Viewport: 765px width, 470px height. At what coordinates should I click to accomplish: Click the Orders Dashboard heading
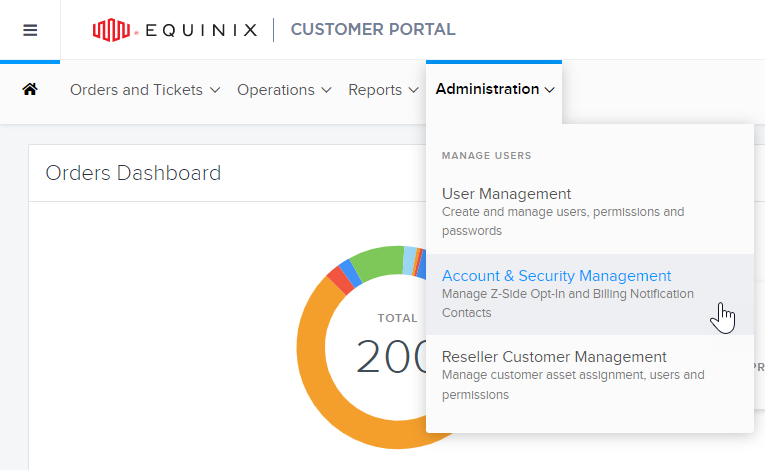pyautogui.click(x=133, y=173)
